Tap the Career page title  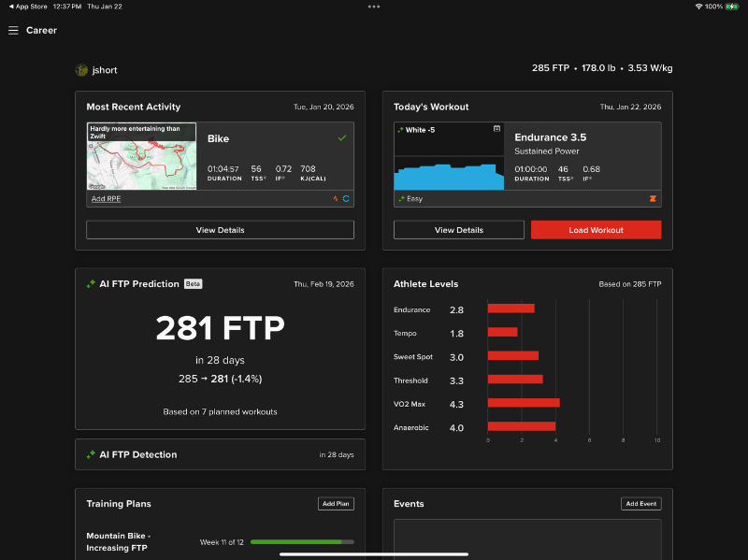pyautogui.click(x=41, y=31)
